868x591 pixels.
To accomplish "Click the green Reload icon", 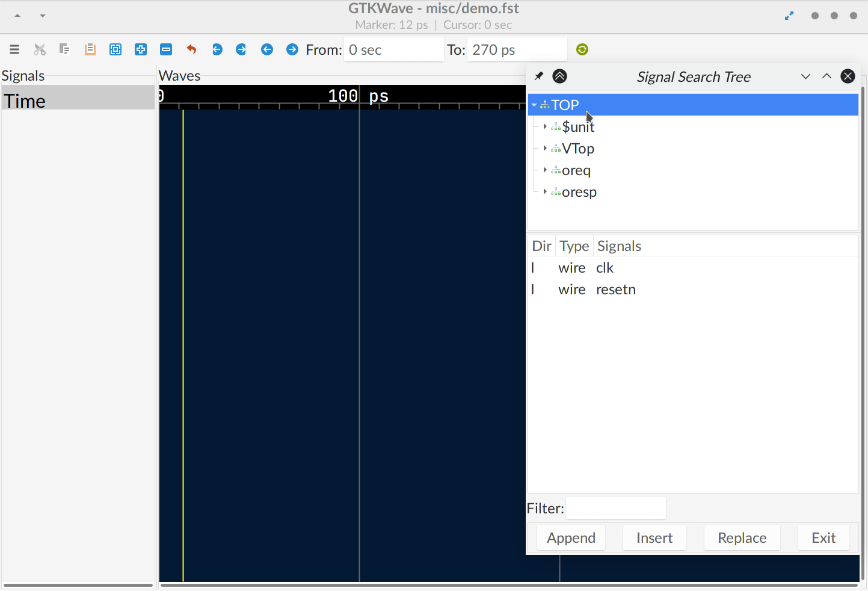I will tap(582, 49).
